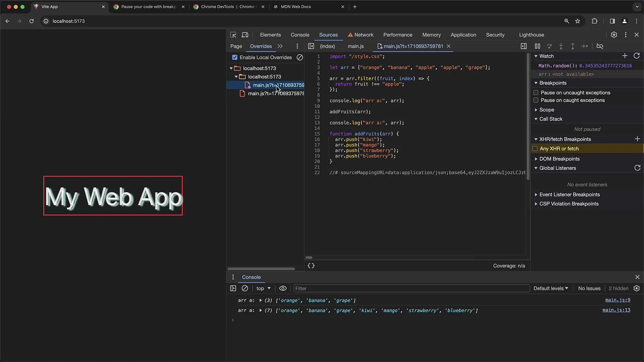
Task: Expand Event Listener Breakpoints section
Action: (536, 195)
